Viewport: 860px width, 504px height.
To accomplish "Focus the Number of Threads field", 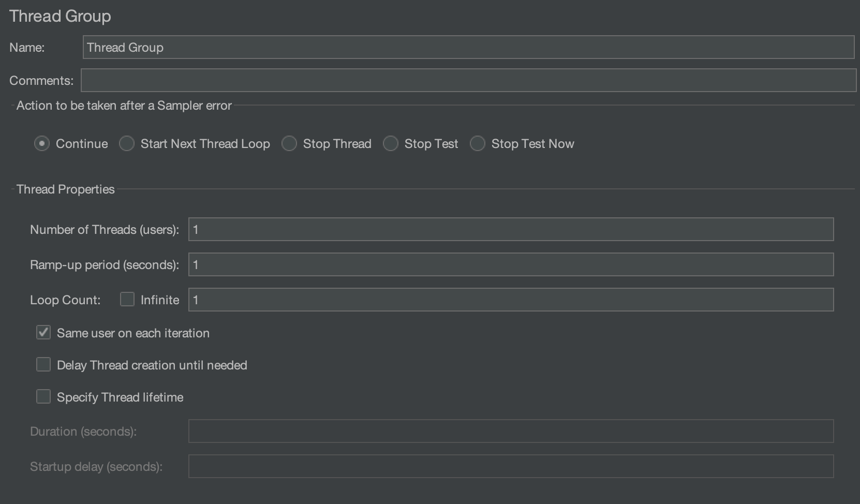I will click(x=511, y=229).
